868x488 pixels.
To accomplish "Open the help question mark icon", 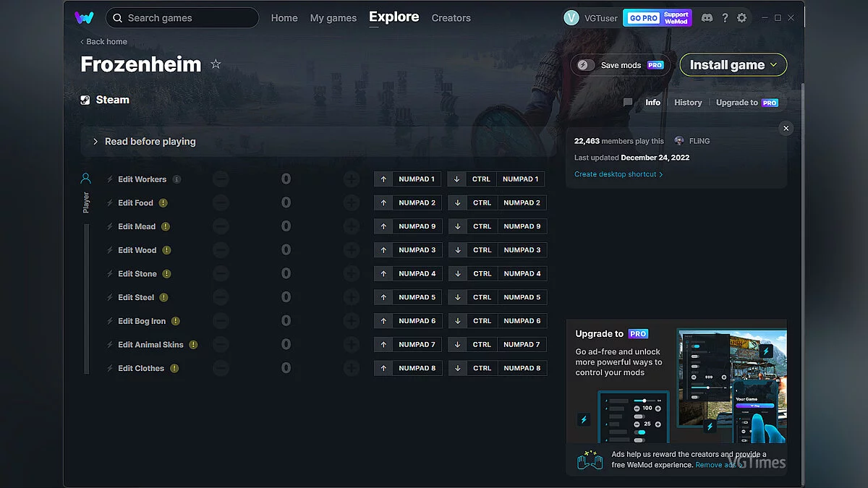I will click(x=725, y=18).
